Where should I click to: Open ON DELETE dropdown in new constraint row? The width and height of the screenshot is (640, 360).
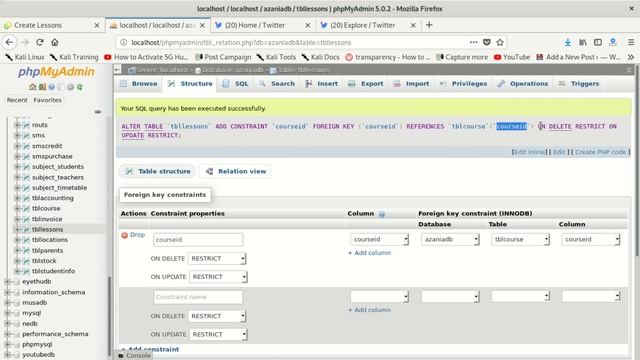pyautogui.click(x=217, y=316)
